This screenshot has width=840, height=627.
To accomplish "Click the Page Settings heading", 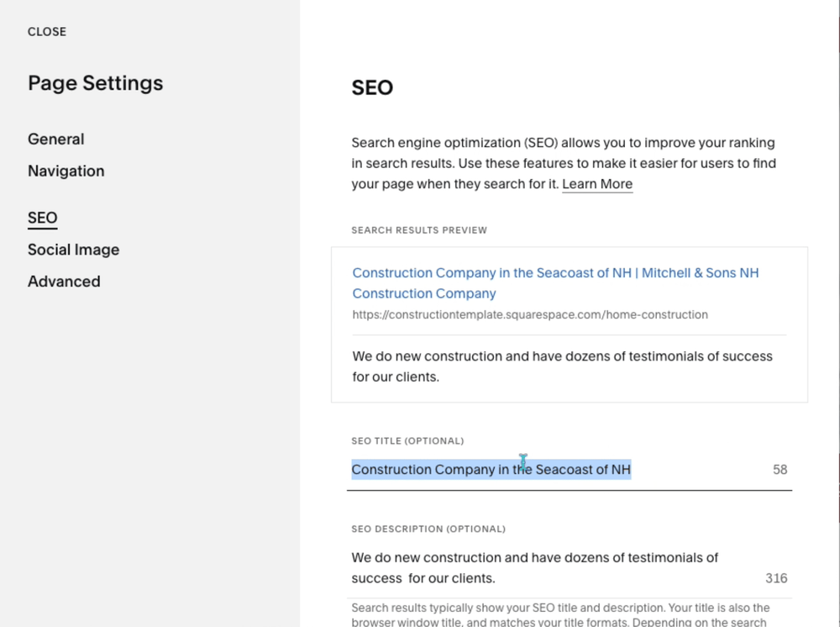I will [96, 83].
